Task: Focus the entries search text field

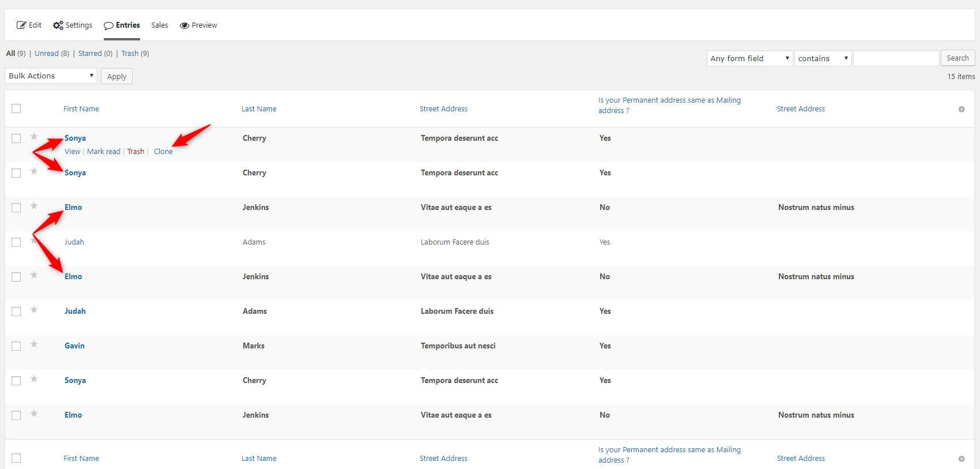Action: coord(896,58)
